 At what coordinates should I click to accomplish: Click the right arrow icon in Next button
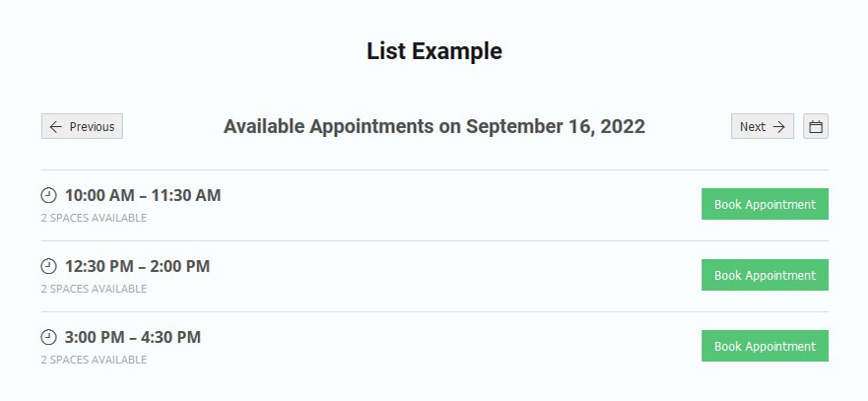pos(778,127)
